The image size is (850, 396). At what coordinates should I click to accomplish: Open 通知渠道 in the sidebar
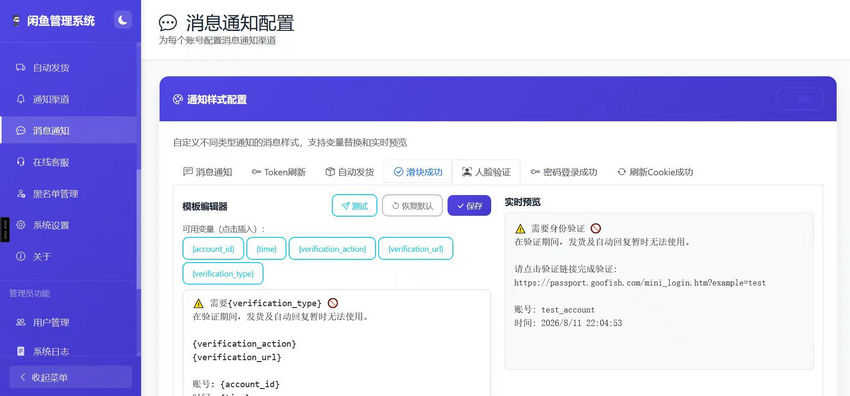click(68, 99)
